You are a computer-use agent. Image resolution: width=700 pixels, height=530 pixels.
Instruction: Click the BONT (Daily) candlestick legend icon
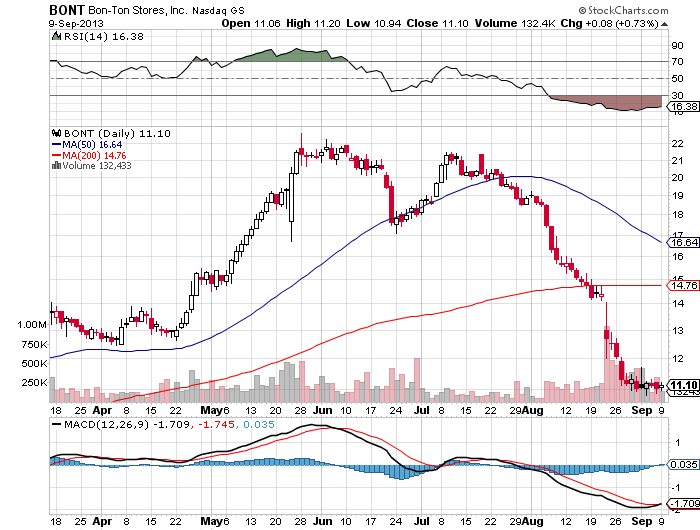click(x=56, y=133)
